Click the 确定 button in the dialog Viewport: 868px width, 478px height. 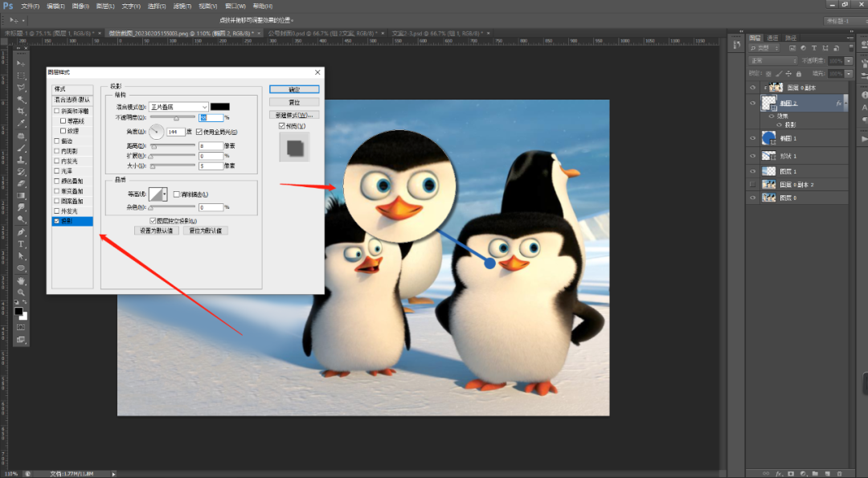pos(294,89)
